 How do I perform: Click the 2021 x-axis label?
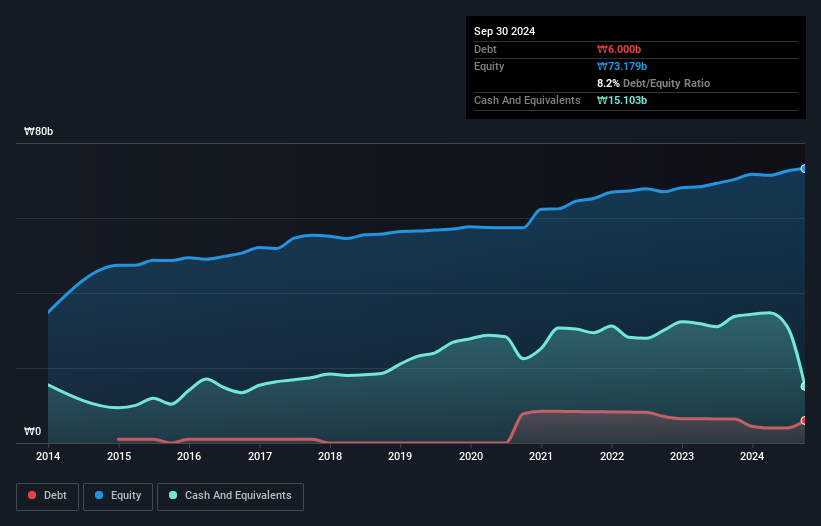tap(541, 456)
